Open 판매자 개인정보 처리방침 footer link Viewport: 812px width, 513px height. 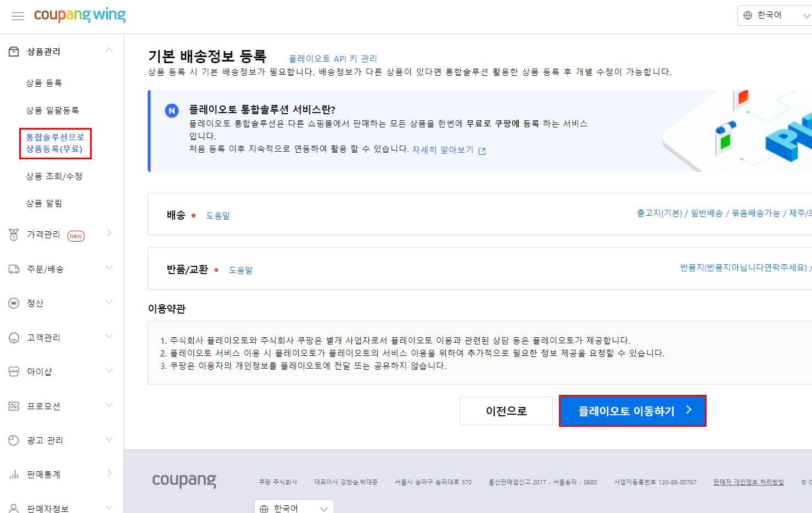[x=748, y=482]
